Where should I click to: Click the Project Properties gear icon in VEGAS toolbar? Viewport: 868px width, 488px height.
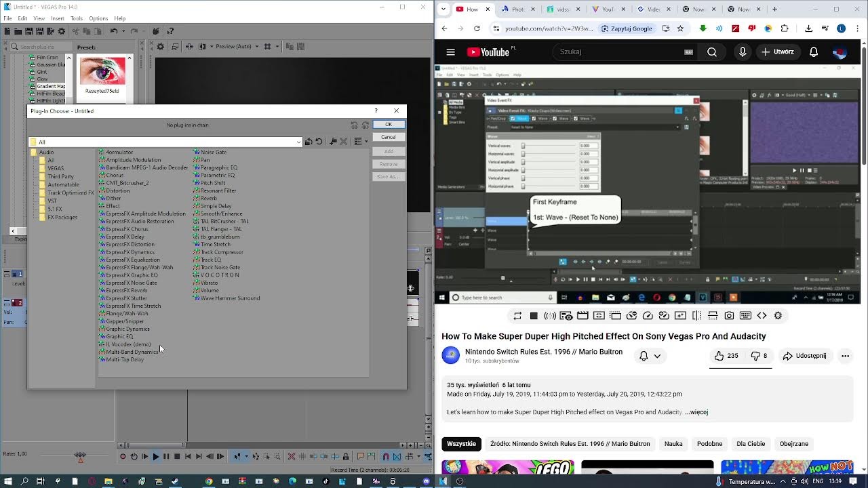tap(61, 31)
